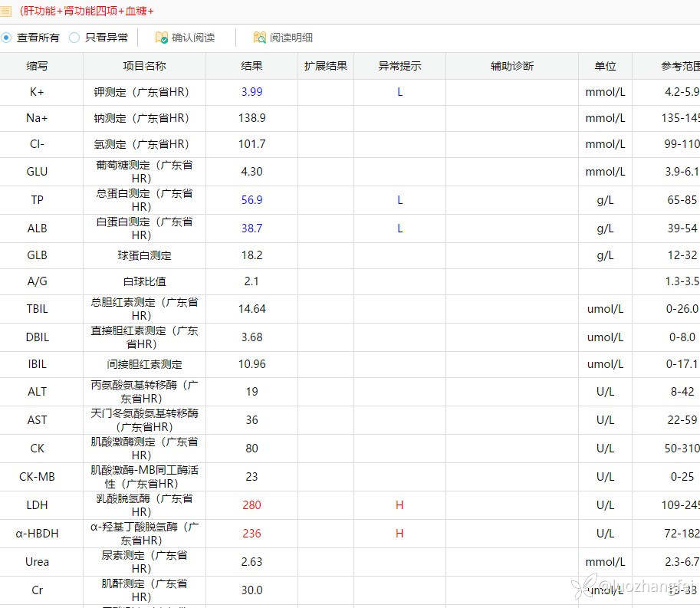Click the 辅助诊断 column header
Viewport: 700px width, 608px height.
(512, 67)
